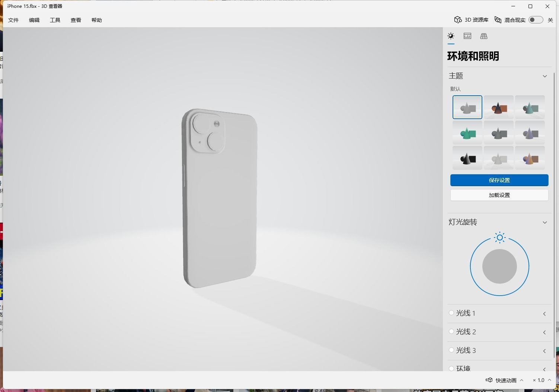
Task: Select the purple-tinted gray theme thumbnail
Action: point(530,133)
